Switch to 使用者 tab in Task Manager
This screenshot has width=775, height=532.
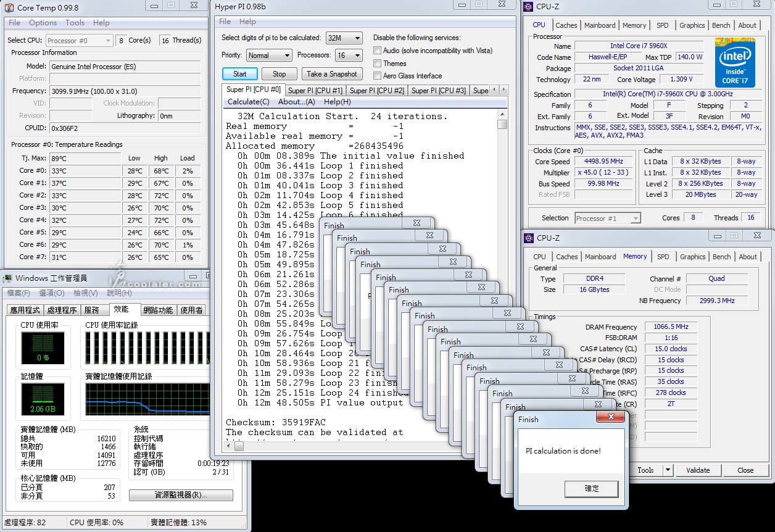point(192,310)
